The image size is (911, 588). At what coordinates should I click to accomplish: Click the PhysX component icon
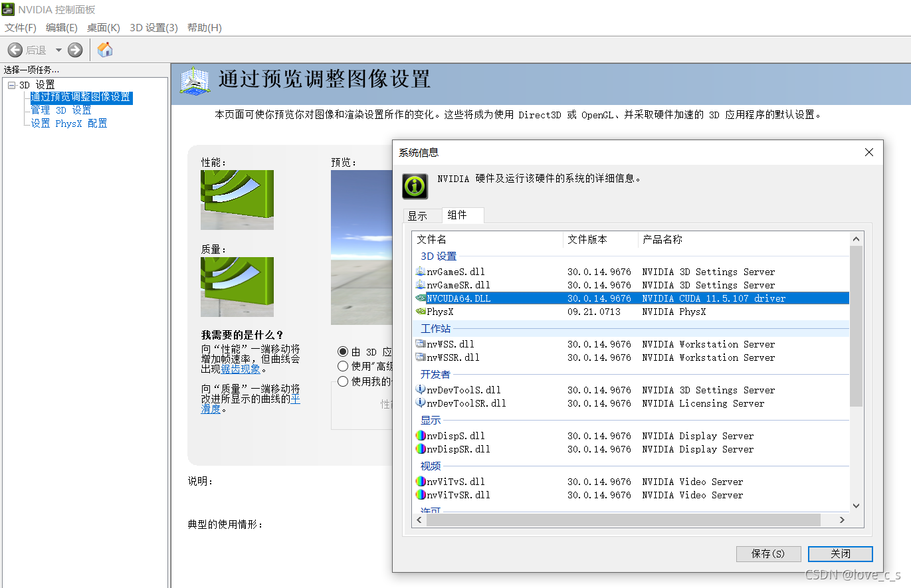click(419, 311)
